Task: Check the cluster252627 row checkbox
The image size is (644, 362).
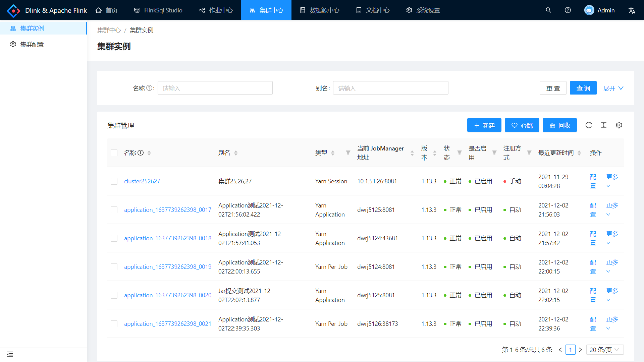Action: (114, 181)
